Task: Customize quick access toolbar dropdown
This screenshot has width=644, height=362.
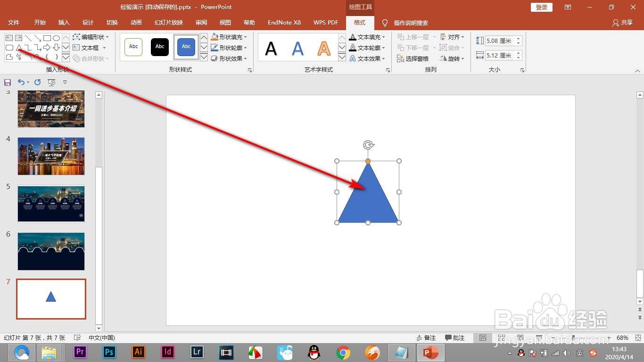Action: (x=65, y=82)
